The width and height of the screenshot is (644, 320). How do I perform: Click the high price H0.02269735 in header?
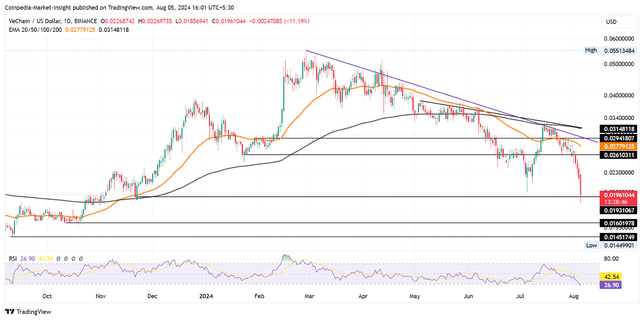(x=155, y=21)
